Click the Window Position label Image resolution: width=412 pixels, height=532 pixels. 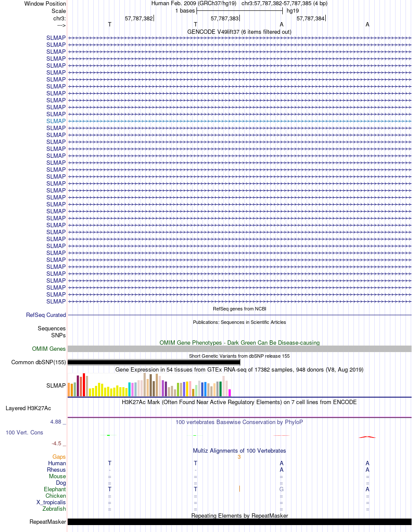point(45,3)
